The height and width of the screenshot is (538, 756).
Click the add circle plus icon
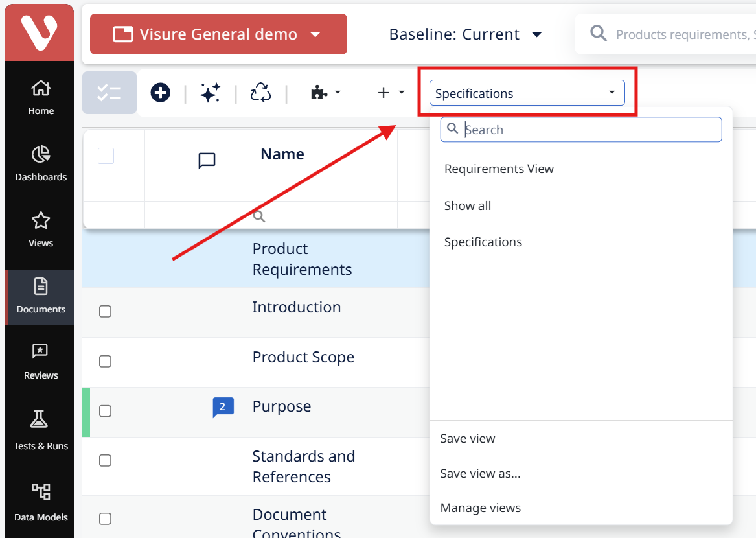[x=160, y=93]
